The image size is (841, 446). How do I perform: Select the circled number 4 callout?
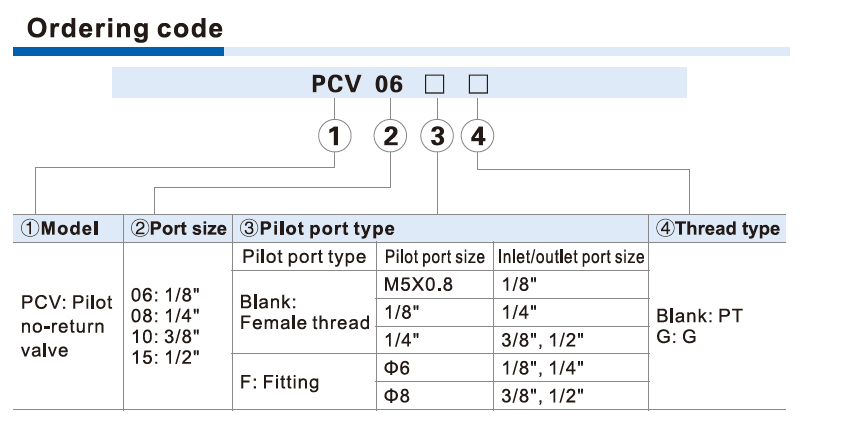479,136
